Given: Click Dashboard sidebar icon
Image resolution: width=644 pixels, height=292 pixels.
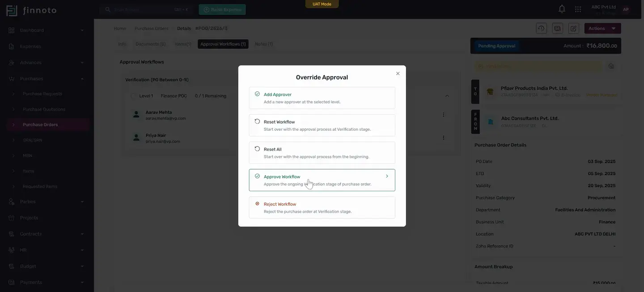Looking at the screenshot, I should point(12,30).
